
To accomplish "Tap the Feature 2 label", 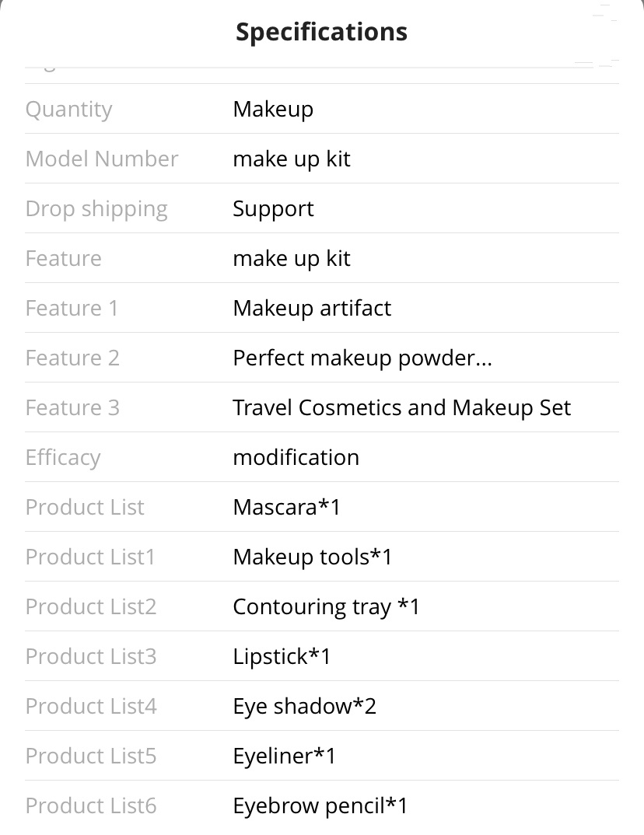I will click(72, 358).
